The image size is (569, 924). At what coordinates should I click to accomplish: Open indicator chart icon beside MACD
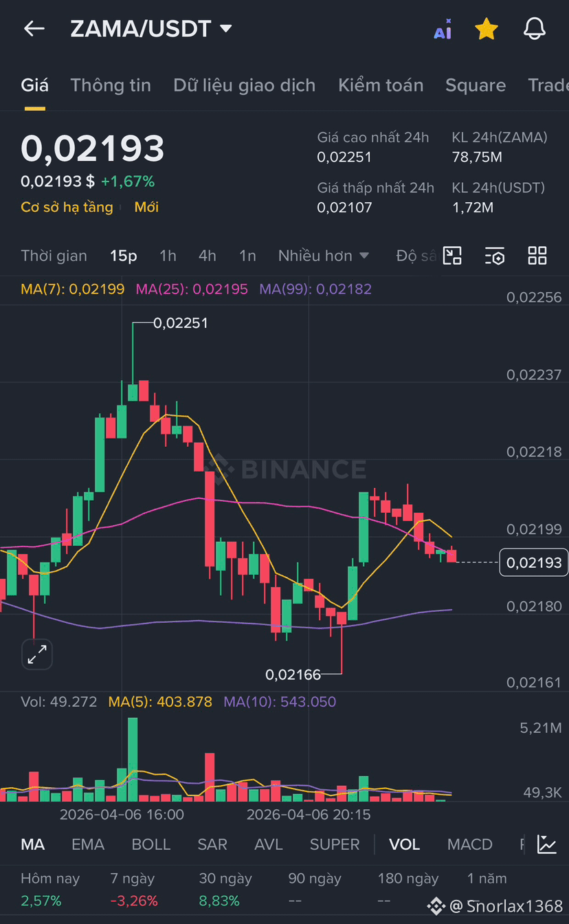(x=547, y=844)
